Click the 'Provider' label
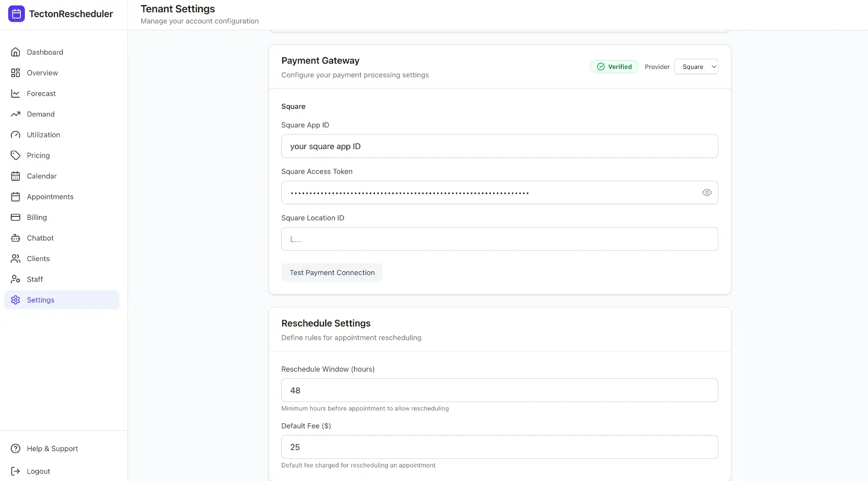Viewport: 868px width, 481px height. tap(657, 67)
